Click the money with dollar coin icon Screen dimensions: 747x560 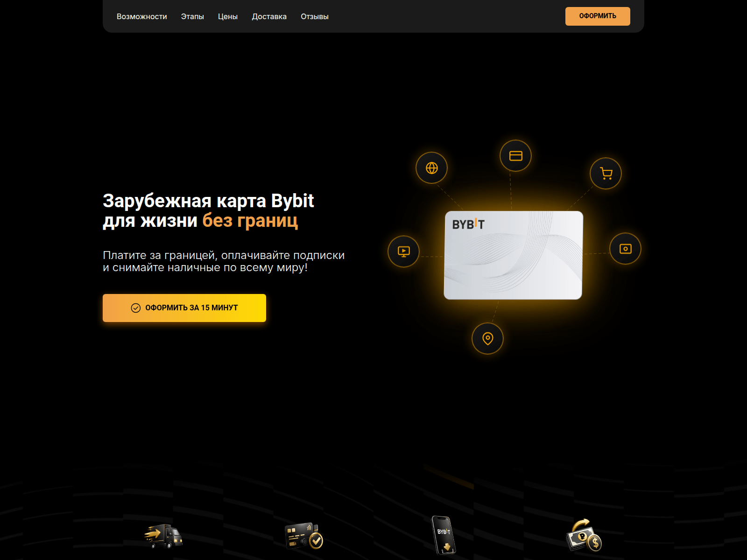coord(584,536)
